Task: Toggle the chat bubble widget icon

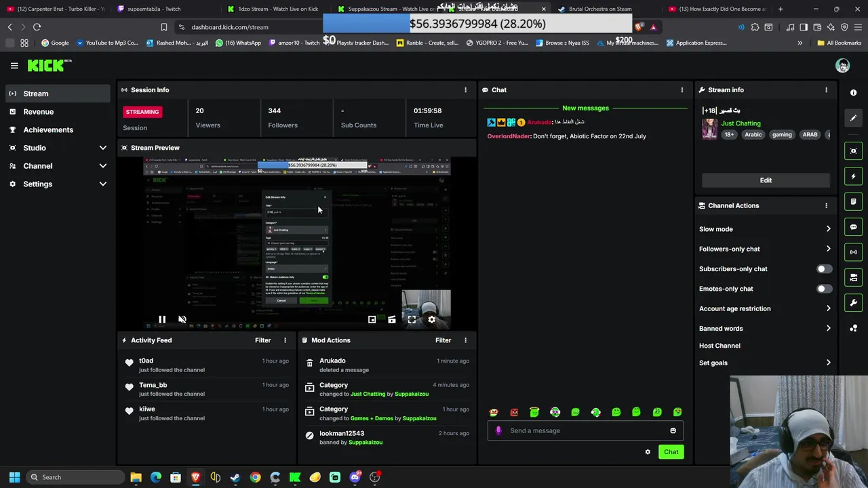Action: pos(853,227)
